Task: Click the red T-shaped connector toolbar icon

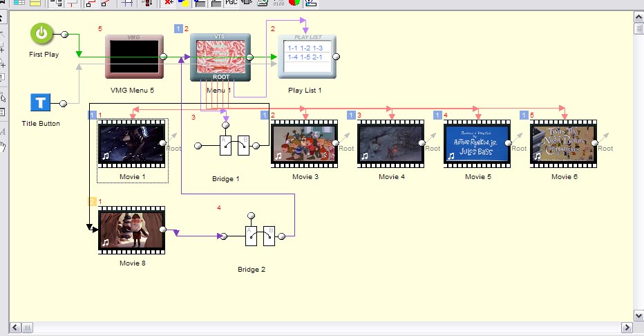Action: (x=73, y=3)
